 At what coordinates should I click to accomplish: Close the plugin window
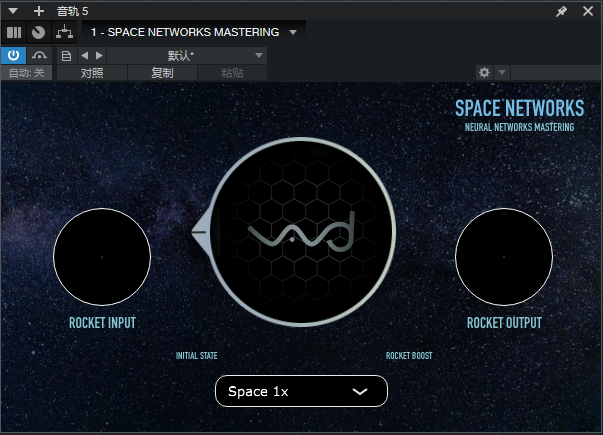(587, 11)
